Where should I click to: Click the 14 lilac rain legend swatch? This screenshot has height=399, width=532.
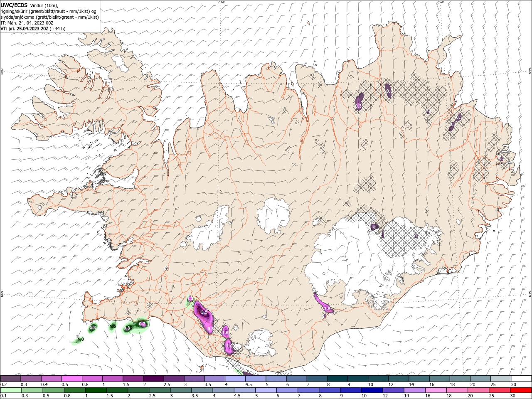point(414,390)
